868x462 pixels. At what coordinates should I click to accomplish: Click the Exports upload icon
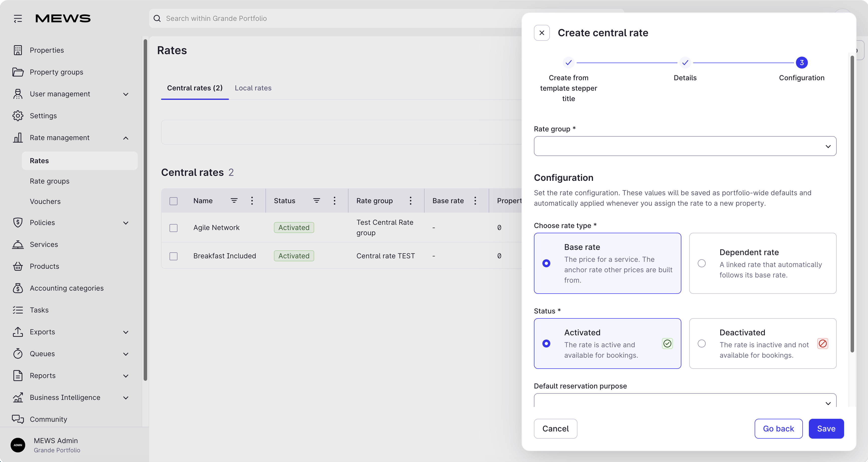(18, 332)
